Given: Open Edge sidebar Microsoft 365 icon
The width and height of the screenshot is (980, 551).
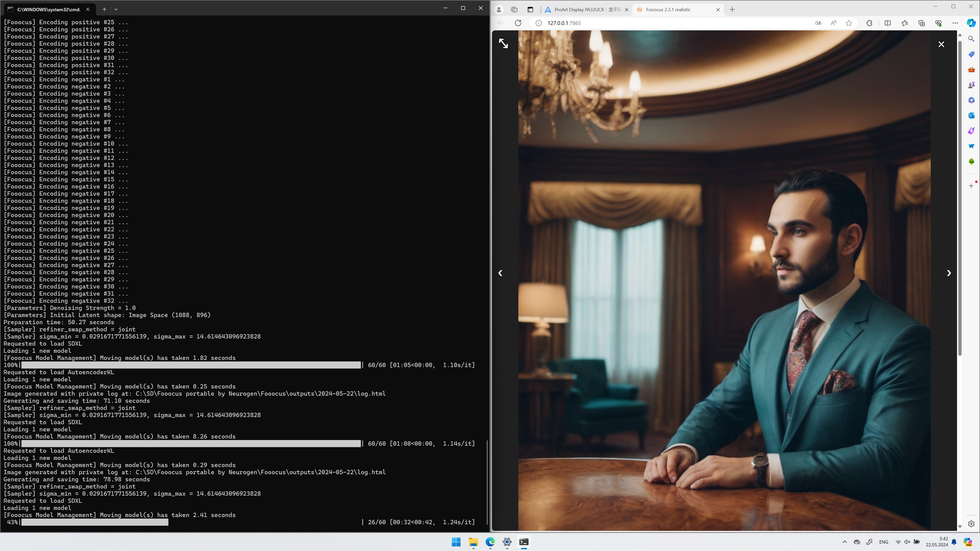Looking at the screenshot, I should (971, 100).
